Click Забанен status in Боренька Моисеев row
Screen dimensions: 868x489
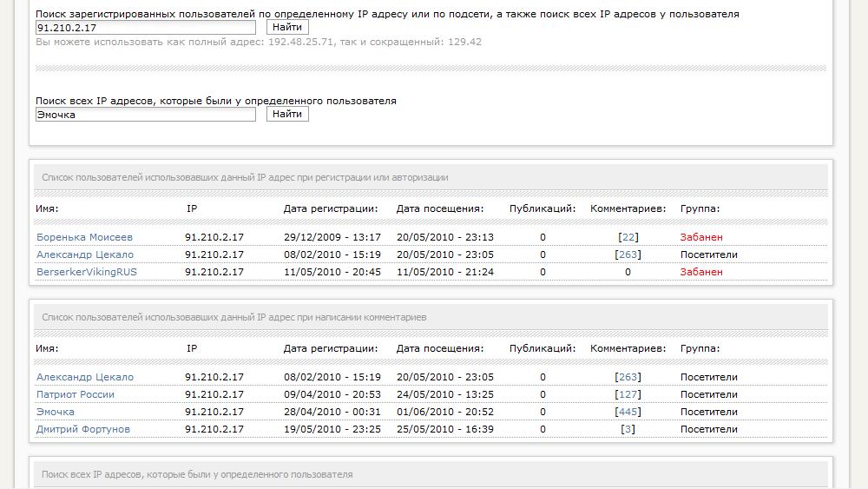coord(701,237)
